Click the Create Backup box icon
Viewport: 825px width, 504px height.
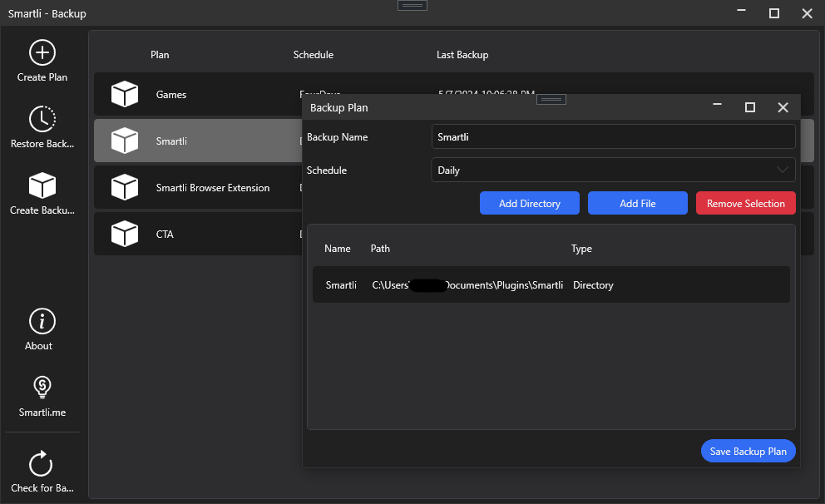pyautogui.click(x=42, y=185)
